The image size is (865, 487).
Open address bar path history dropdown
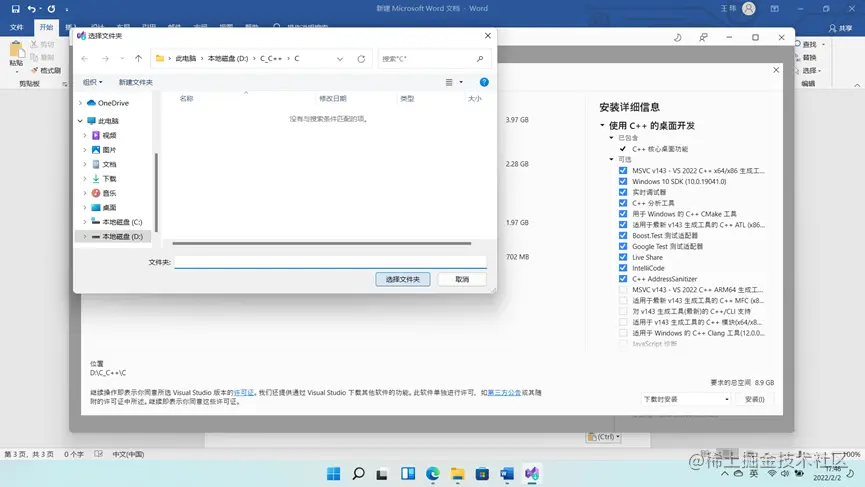(340, 58)
